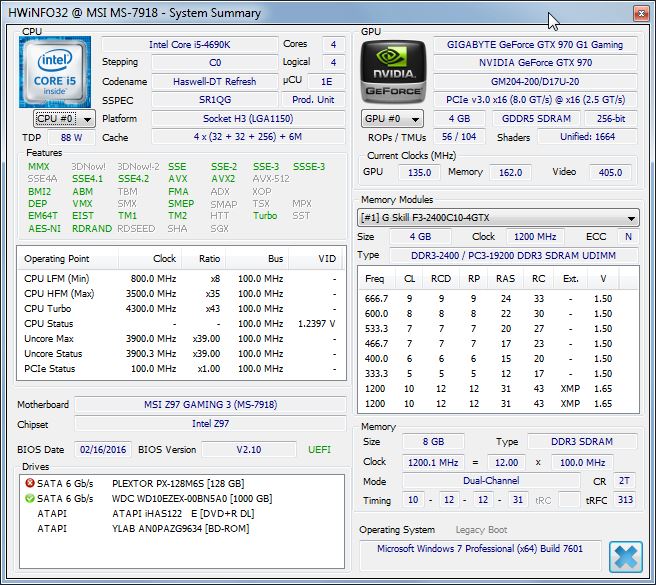Viewport: 656px width, 585px height.
Task: Click the blue X close button at bottom right
Action: [x=626, y=557]
